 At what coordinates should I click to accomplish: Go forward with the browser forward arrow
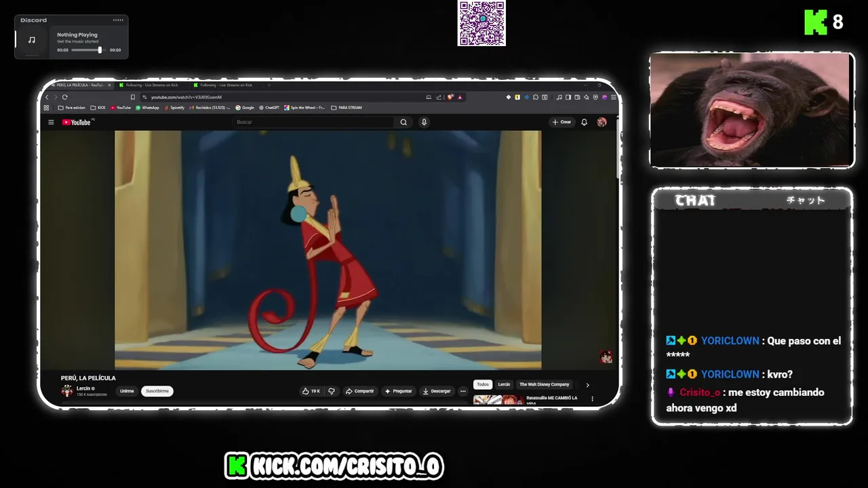pyautogui.click(x=56, y=97)
